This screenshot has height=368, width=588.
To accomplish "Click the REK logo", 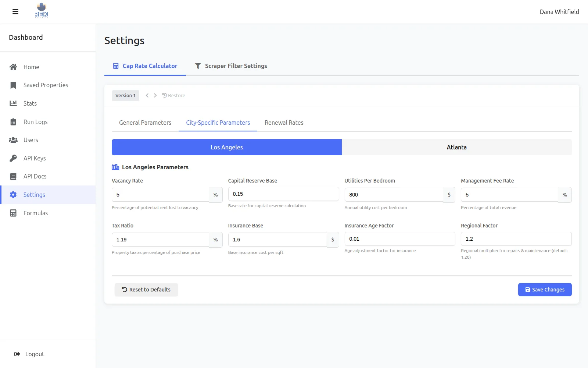I will (42, 10).
